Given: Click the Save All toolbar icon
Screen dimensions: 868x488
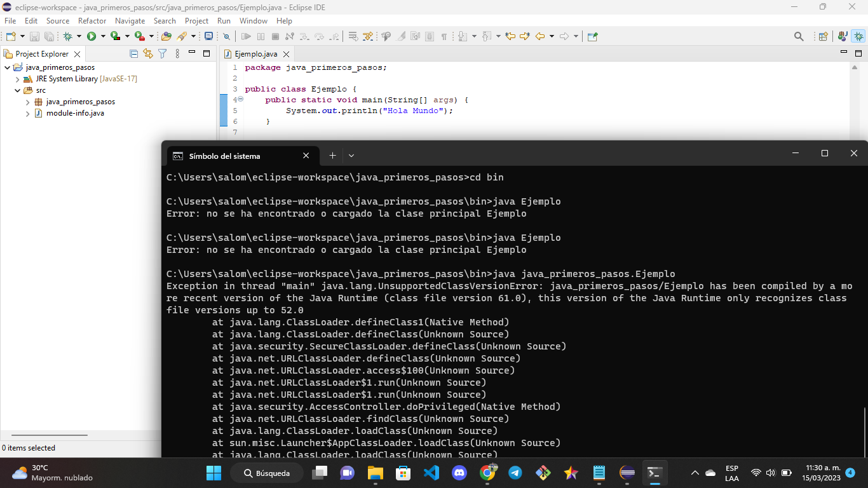Looking at the screenshot, I should click(x=49, y=36).
